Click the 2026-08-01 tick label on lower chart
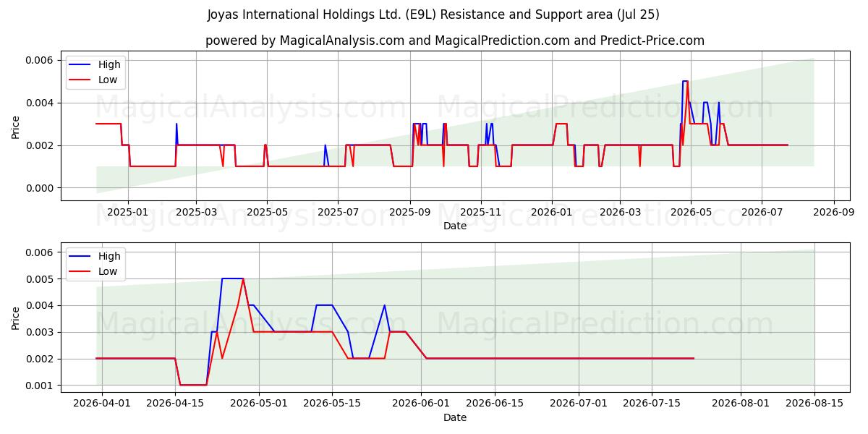 [x=741, y=404]
